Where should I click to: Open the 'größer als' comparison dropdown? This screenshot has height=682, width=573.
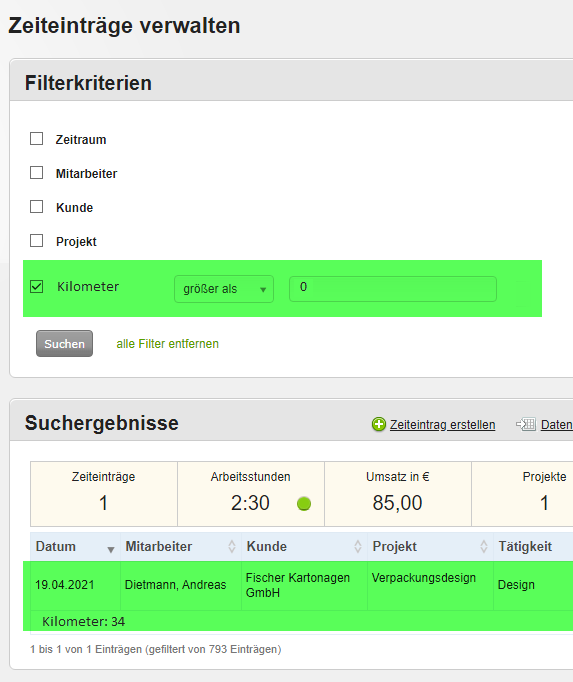coord(224,289)
